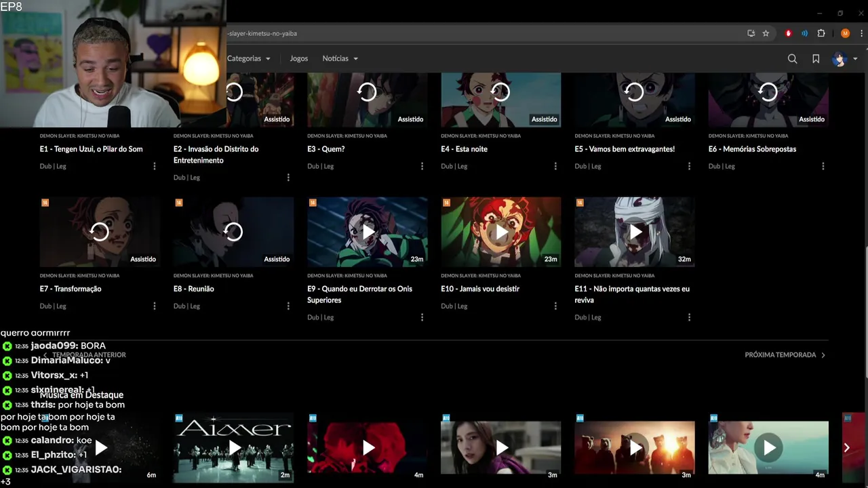Play the 3m sunset group music video
This screenshot has height=488, width=868.
point(634,447)
